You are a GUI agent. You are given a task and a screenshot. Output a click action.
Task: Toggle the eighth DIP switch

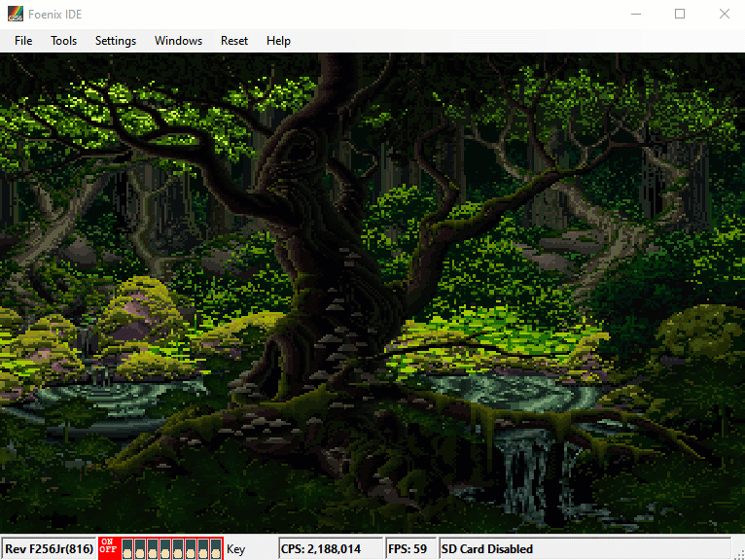[x=216, y=548]
